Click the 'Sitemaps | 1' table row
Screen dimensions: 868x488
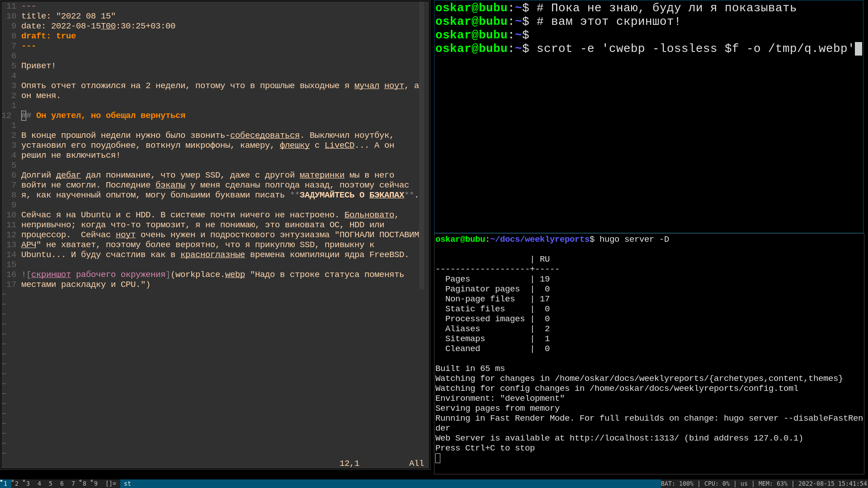pyautogui.click(x=497, y=339)
